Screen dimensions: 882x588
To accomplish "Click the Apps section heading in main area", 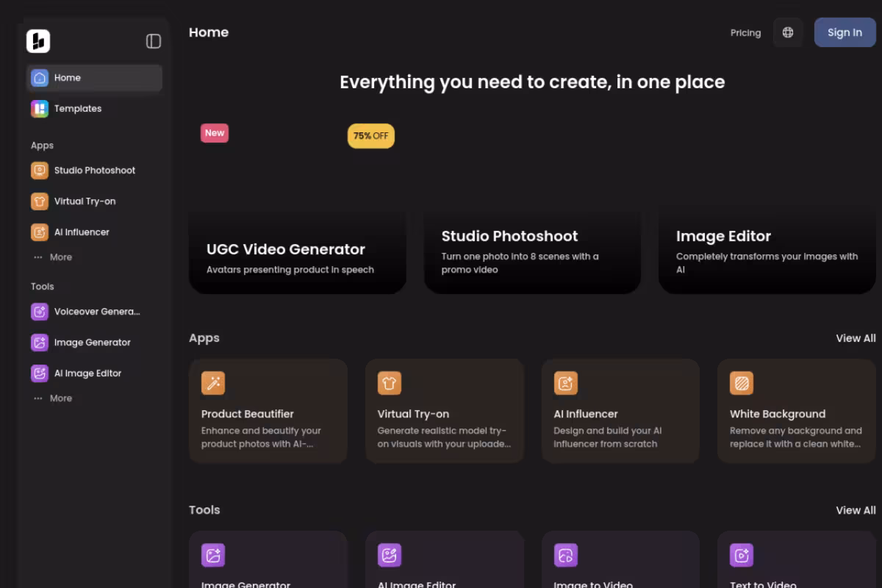I will pos(204,338).
